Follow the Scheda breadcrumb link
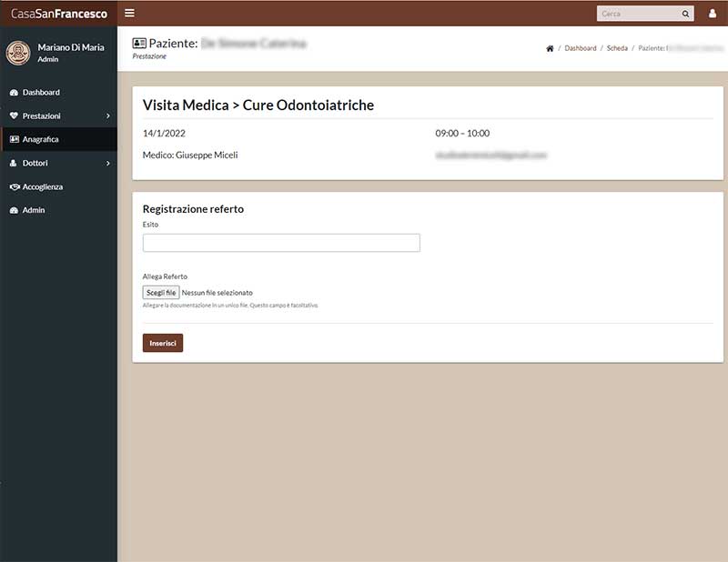 [617, 48]
